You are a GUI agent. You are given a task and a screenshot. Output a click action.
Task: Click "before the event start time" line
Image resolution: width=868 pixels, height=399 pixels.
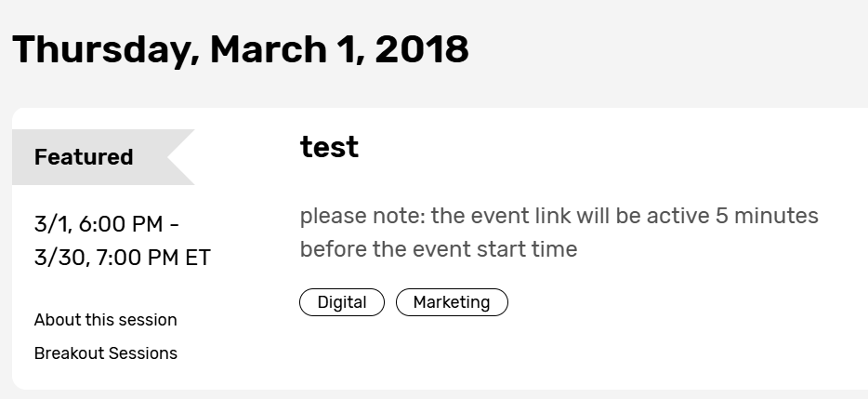click(x=438, y=249)
